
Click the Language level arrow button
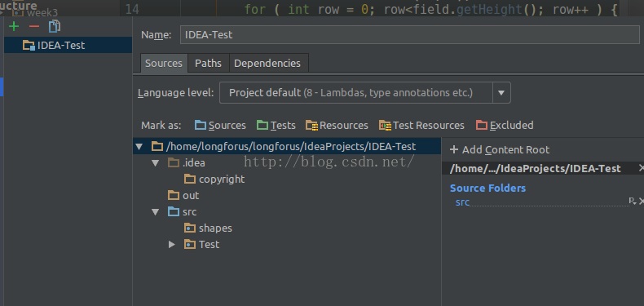pyautogui.click(x=501, y=92)
